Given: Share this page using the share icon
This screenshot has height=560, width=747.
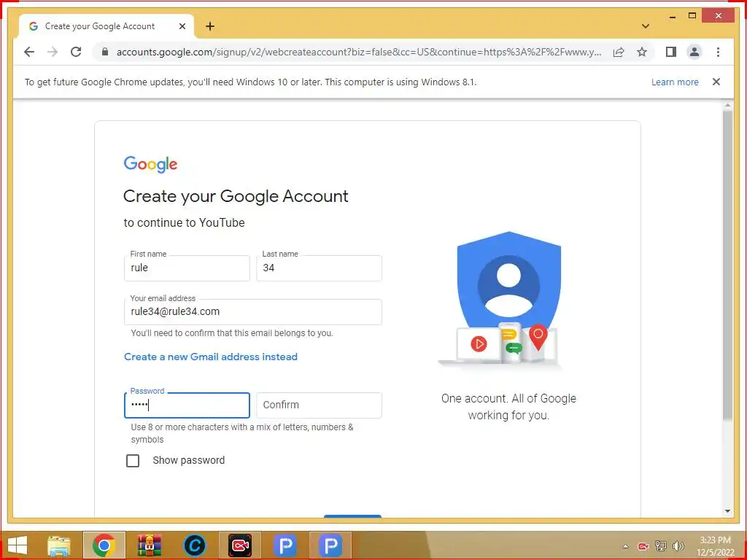Looking at the screenshot, I should [619, 52].
